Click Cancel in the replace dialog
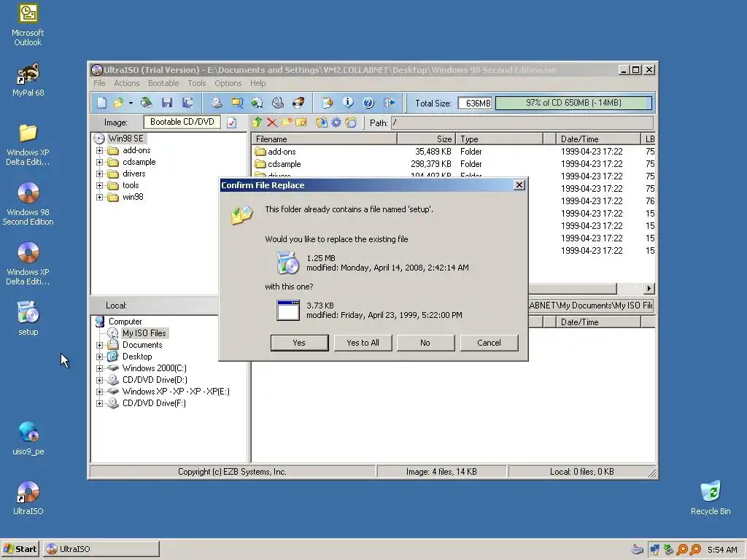The width and height of the screenshot is (747, 560). click(x=489, y=343)
